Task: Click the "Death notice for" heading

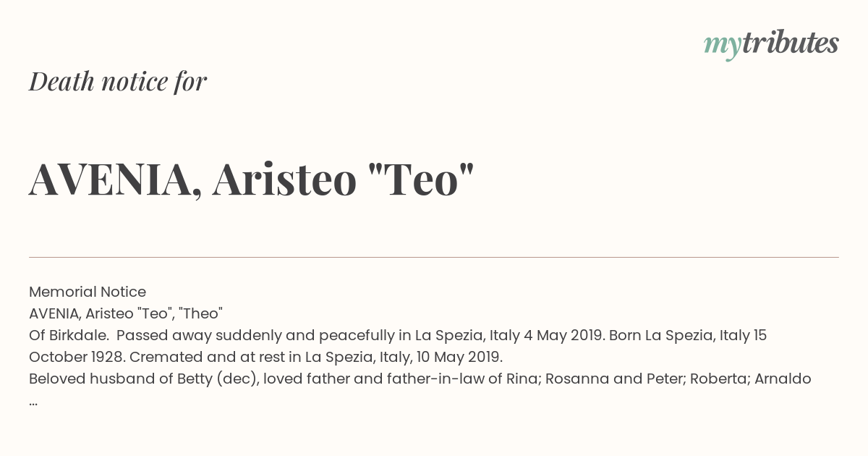Action: (118, 82)
